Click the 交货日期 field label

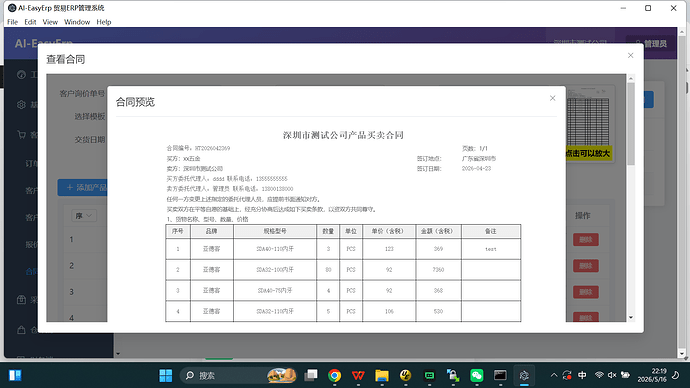[x=90, y=139]
